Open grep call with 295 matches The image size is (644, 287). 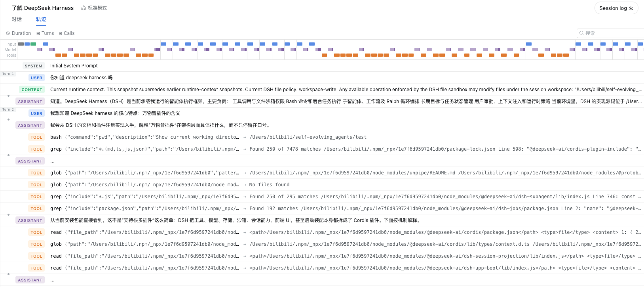(322, 197)
